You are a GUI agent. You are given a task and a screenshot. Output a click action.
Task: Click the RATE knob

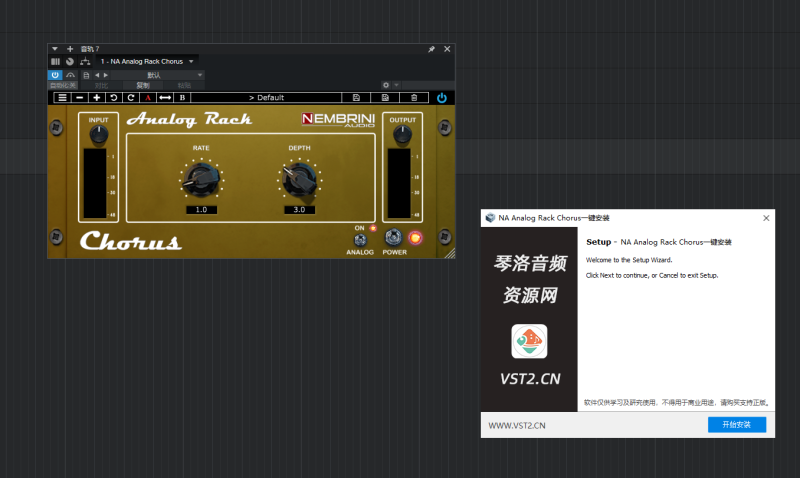point(201,179)
